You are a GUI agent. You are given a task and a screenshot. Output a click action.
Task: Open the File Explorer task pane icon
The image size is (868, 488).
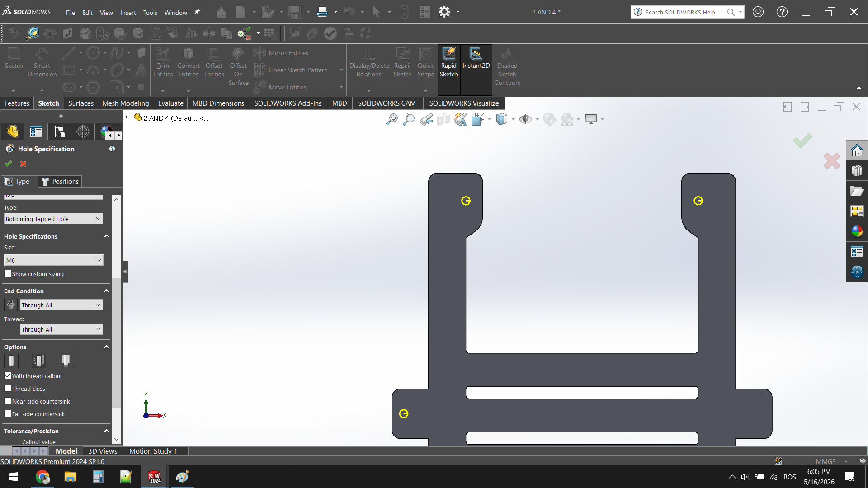(857, 191)
